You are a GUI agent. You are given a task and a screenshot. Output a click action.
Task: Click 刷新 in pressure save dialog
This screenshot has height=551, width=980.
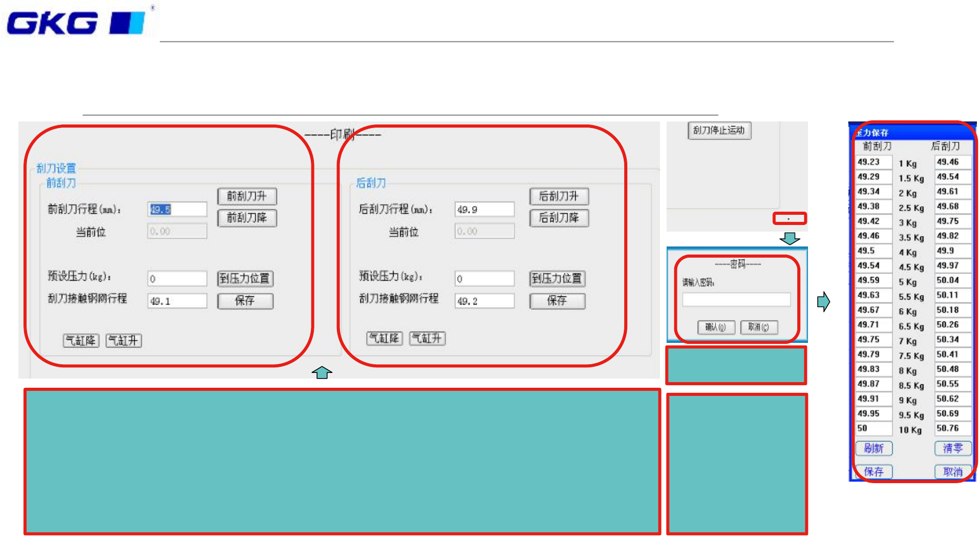(x=873, y=448)
